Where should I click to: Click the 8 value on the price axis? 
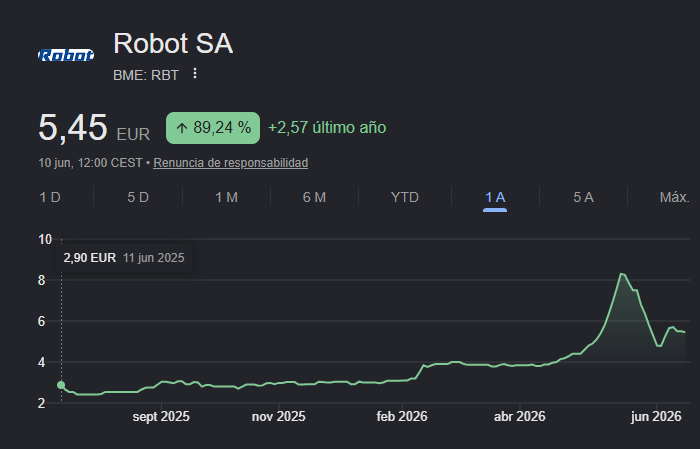pyautogui.click(x=42, y=280)
